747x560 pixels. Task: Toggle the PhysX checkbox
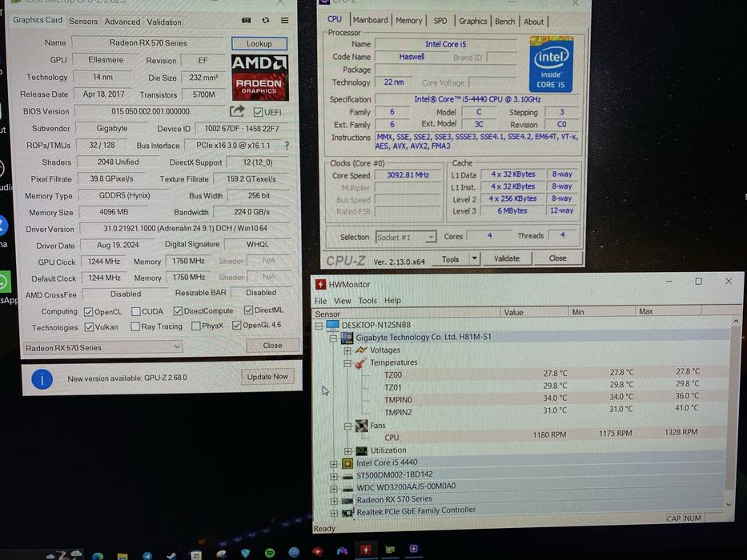coord(195,326)
